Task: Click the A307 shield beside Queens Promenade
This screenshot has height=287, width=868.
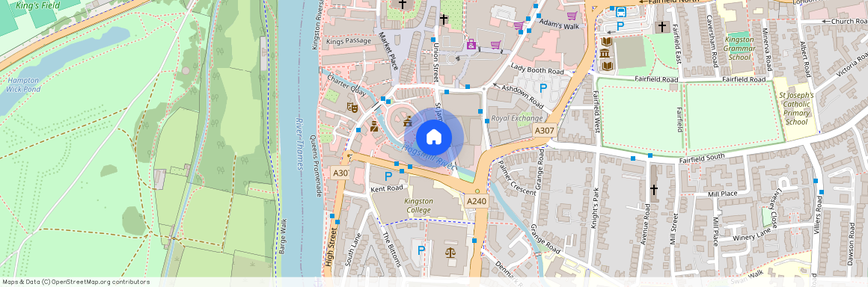Action: tap(340, 173)
